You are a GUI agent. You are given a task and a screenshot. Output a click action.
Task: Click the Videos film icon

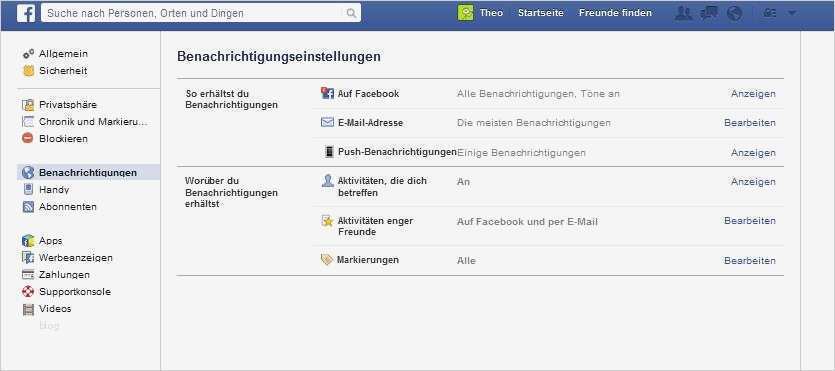click(28, 309)
